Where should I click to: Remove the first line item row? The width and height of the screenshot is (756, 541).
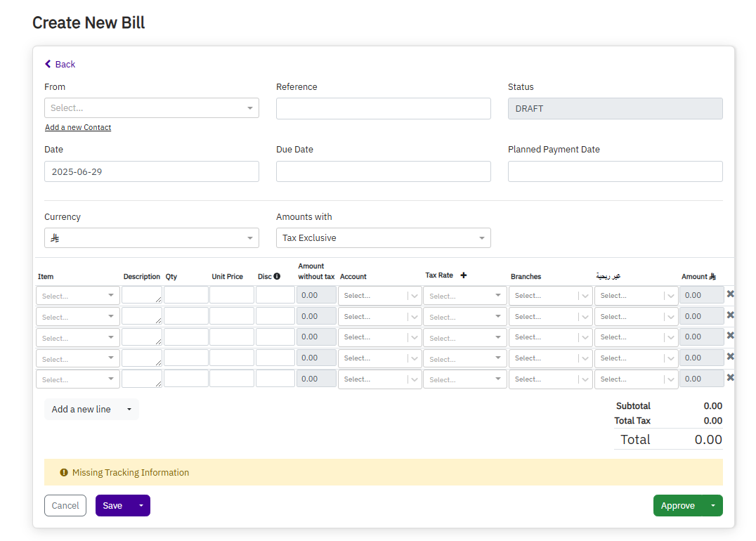tap(730, 294)
